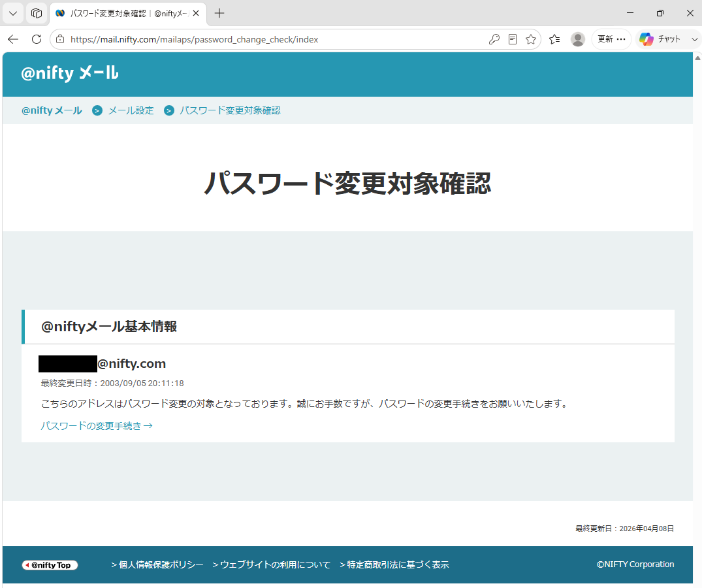This screenshot has width=702, height=588.
Task: Open the tab search dropdown chevron
Action: [13, 14]
